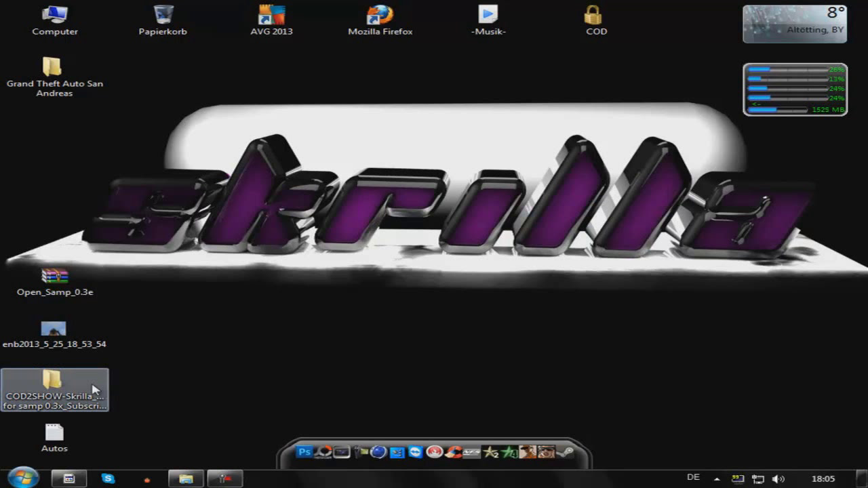Show hidden tray icons arrow
Viewport: 868px width, 488px height.
(x=717, y=479)
